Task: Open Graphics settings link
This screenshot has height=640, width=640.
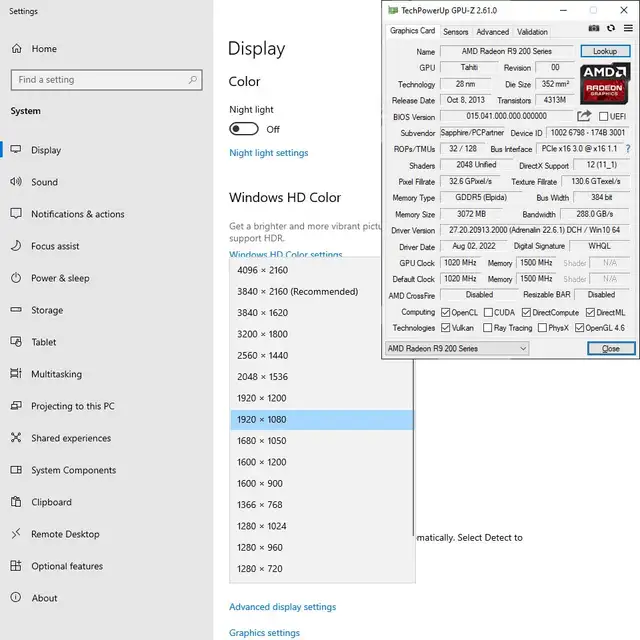Action: 264,633
